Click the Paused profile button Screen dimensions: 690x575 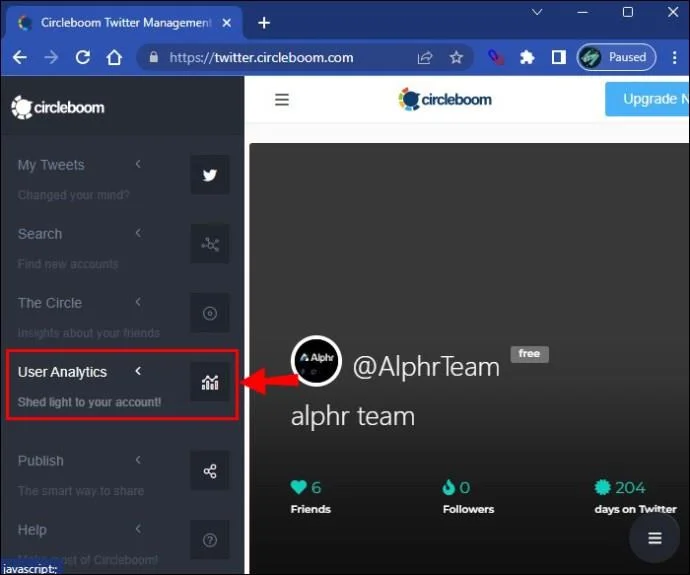coord(616,57)
